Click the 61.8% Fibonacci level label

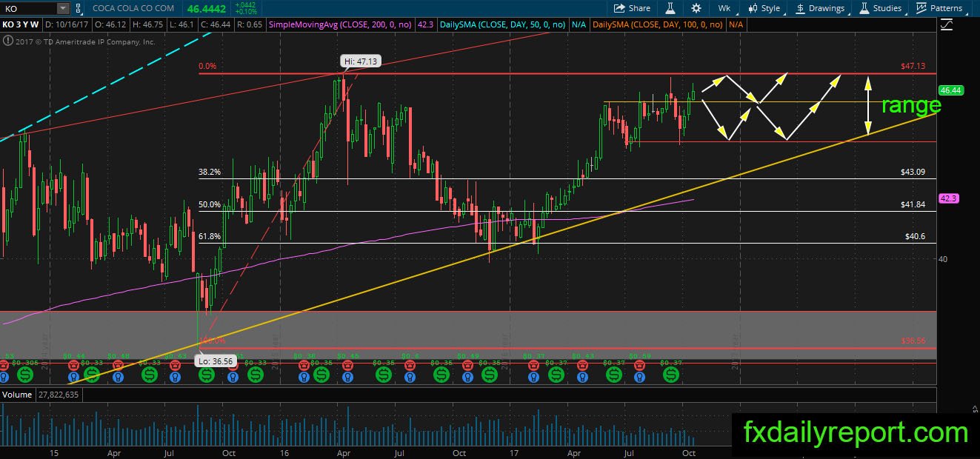pyautogui.click(x=210, y=236)
